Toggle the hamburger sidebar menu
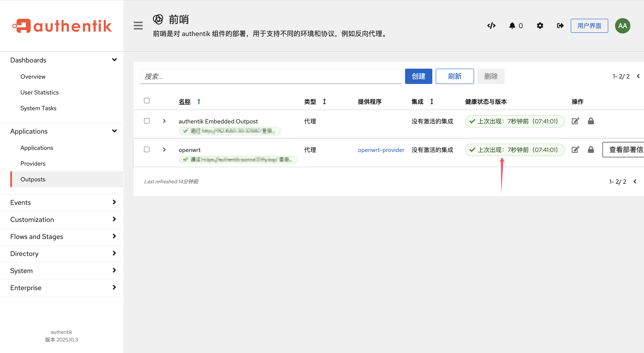The image size is (644, 353). click(138, 26)
